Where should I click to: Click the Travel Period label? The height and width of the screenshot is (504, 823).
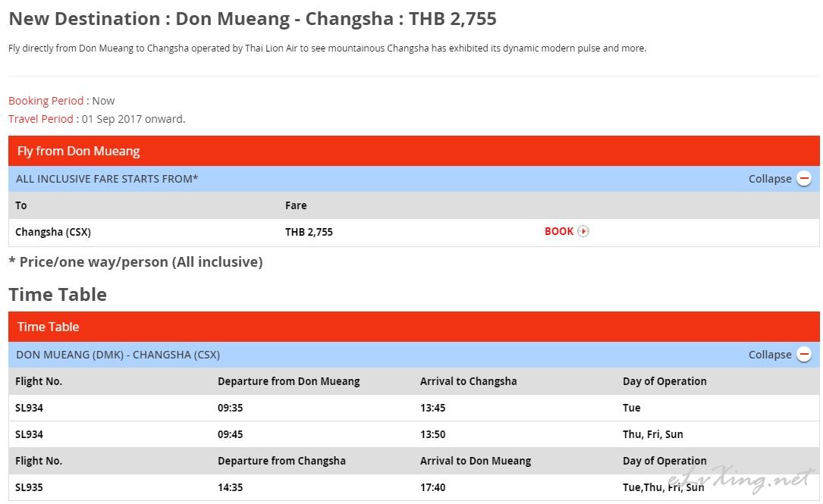pyautogui.click(x=40, y=119)
